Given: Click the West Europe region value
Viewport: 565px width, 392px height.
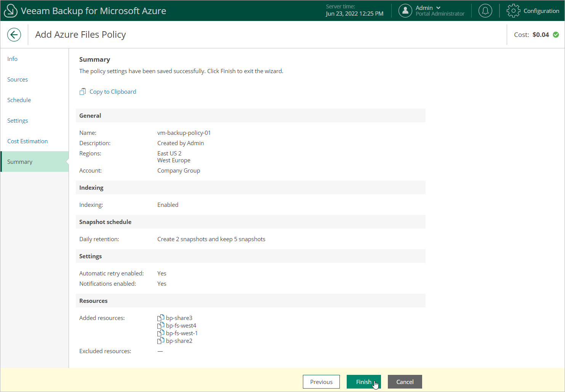Looking at the screenshot, I should pos(174,160).
